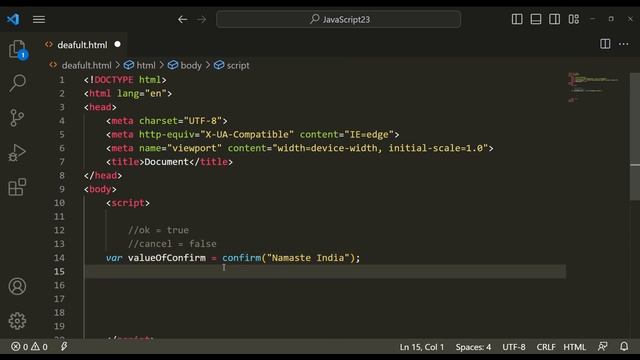Split the editor to the right

(605, 44)
